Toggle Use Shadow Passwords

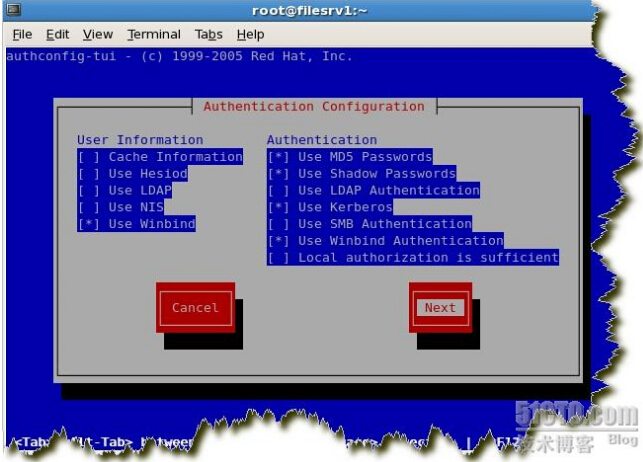pos(362,173)
